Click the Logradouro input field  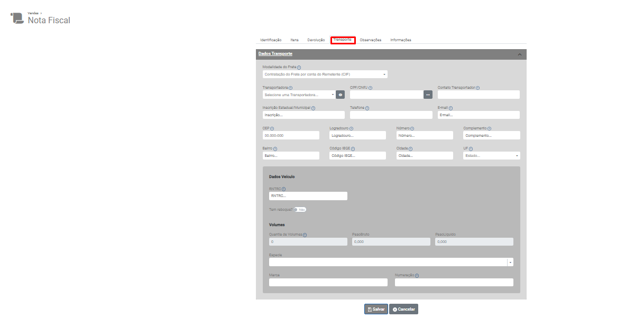[357, 135]
